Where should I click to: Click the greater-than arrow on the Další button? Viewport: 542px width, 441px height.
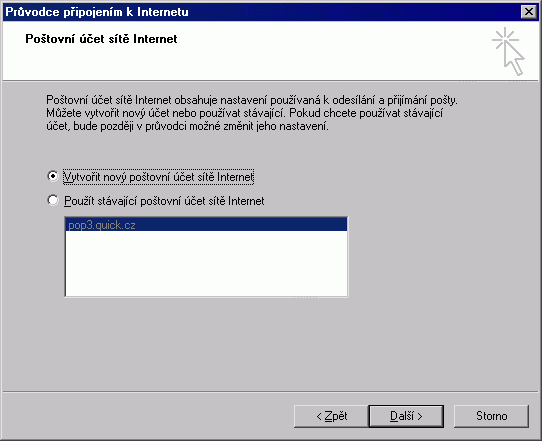pyautogui.click(x=420, y=416)
